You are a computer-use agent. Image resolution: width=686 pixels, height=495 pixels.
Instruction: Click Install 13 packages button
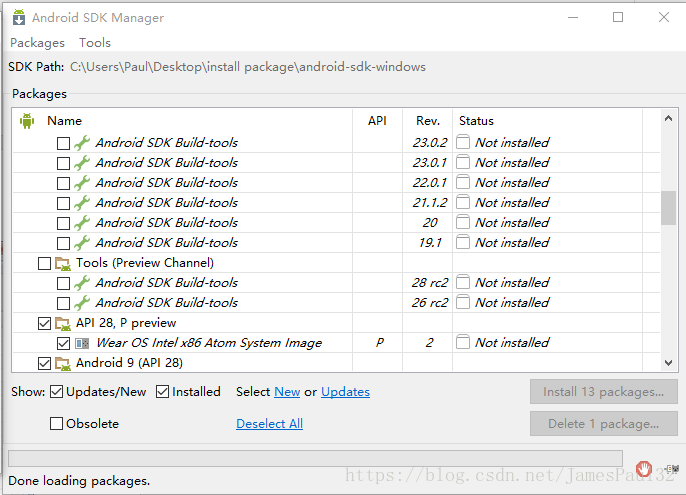click(604, 392)
